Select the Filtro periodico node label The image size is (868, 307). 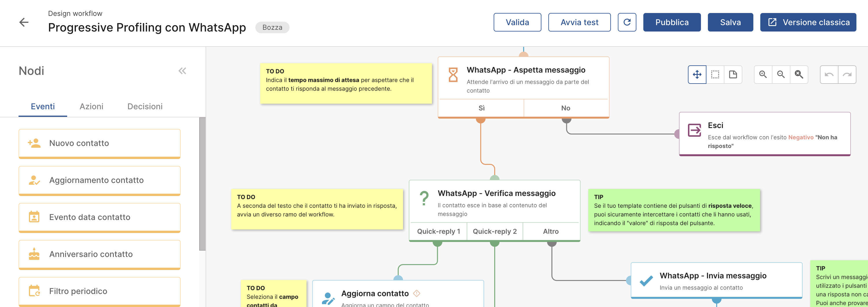(78, 291)
